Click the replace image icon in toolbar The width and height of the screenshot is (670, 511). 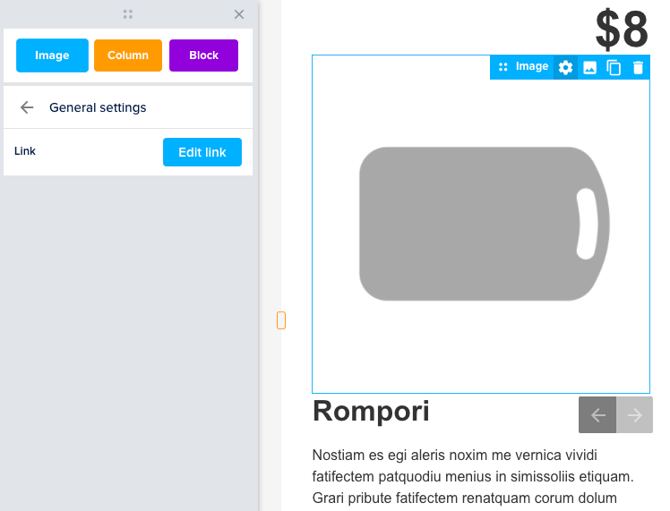[590, 68]
